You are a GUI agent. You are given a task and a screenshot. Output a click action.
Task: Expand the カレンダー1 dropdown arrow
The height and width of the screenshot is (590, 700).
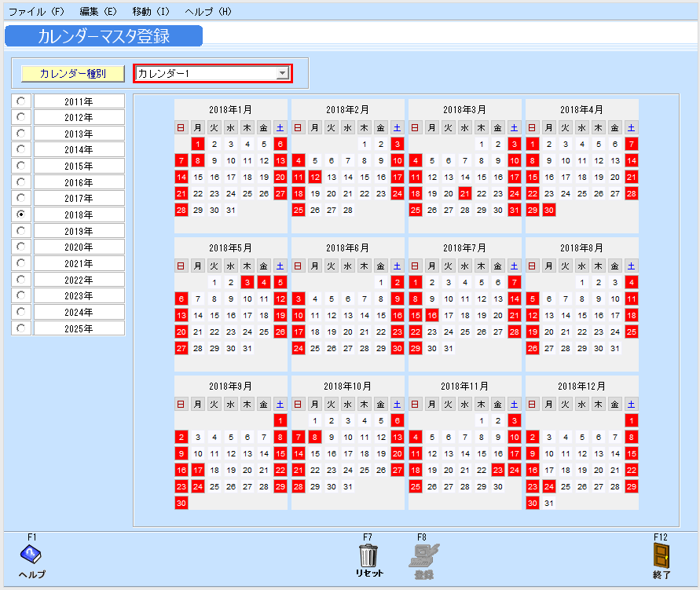tap(283, 74)
